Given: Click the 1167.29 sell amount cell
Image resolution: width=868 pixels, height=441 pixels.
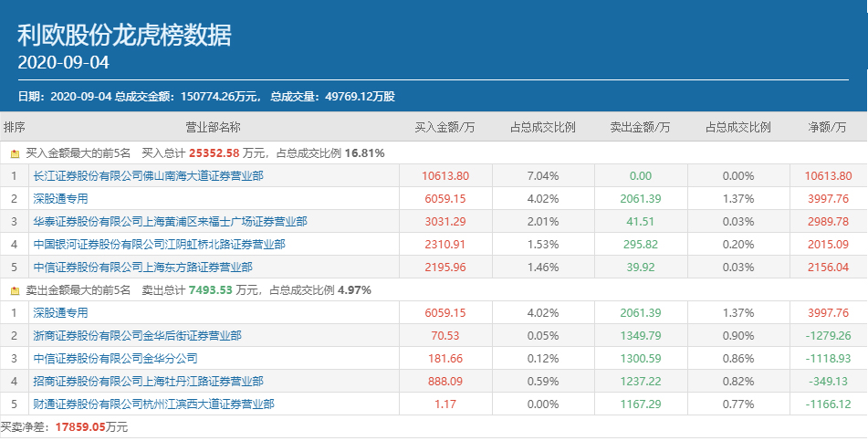Looking at the screenshot, I should [641, 404].
